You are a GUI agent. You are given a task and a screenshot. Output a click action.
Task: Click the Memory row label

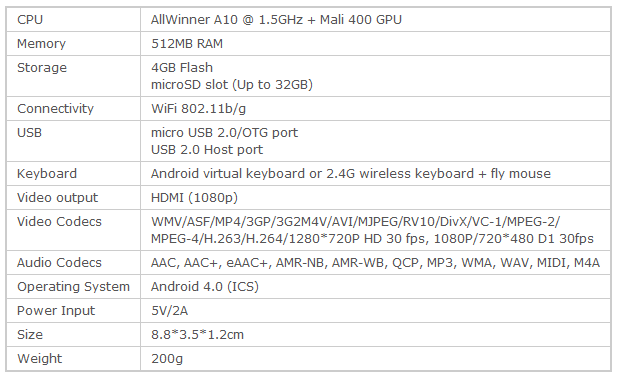pos(41,44)
